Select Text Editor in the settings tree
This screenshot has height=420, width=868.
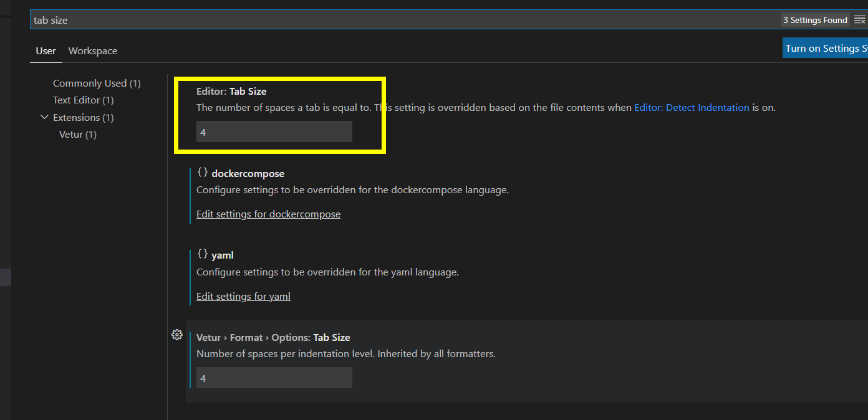click(x=83, y=100)
